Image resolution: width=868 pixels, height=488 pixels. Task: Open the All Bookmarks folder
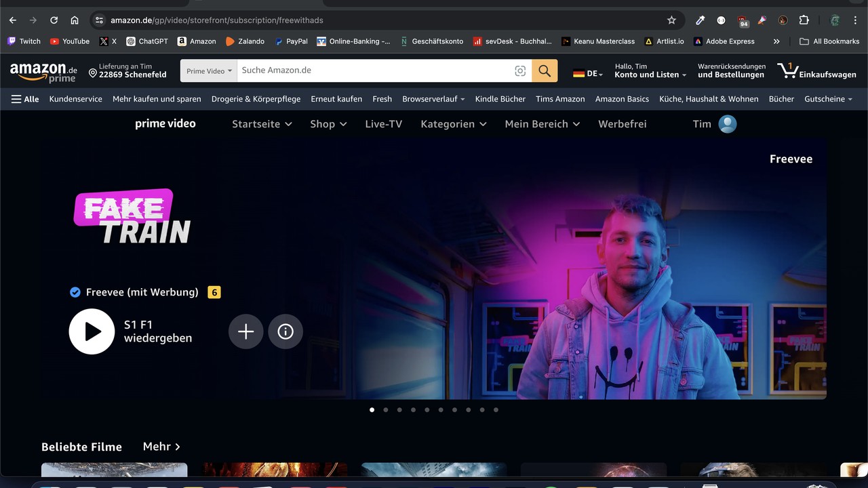point(829,41)
